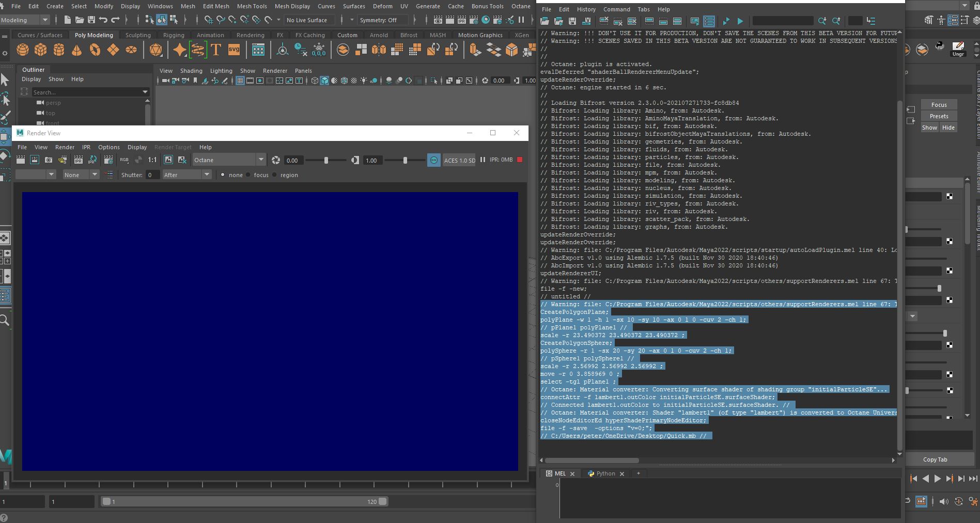
Task: Create a polygon cube from the shelf
Action: 41,50
